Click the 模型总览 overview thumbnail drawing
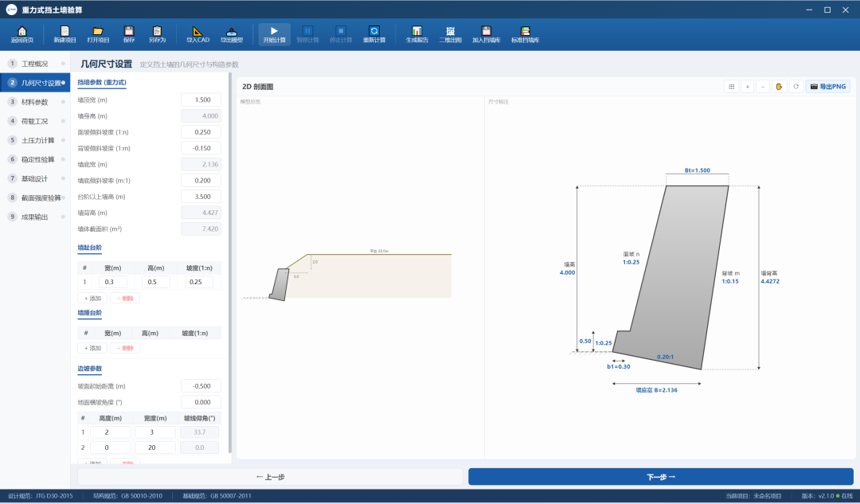Screen dimensions: 860x504 pos(346,274)
